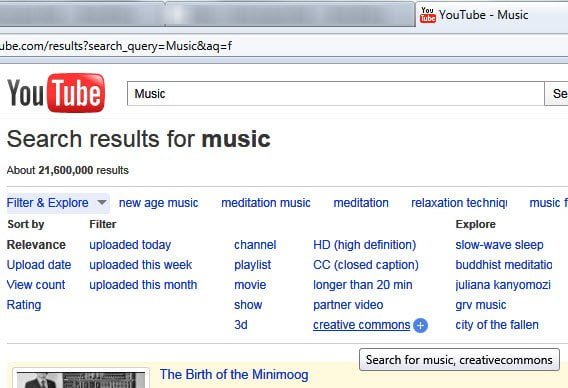Switch to the YouTube - Music tab

click(x=492, y=14)
